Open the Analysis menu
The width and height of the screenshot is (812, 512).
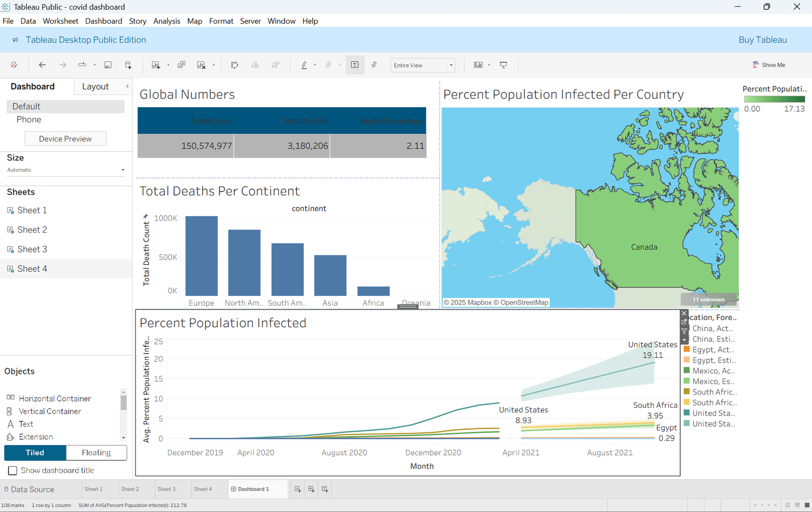pos(166,21)
